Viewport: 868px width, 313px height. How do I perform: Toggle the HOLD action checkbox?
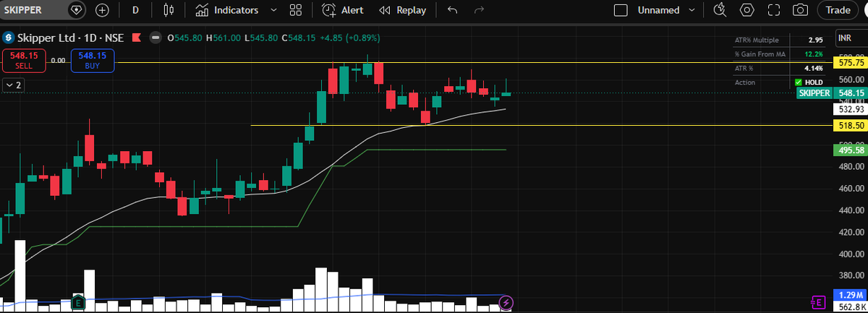[799, 82]
